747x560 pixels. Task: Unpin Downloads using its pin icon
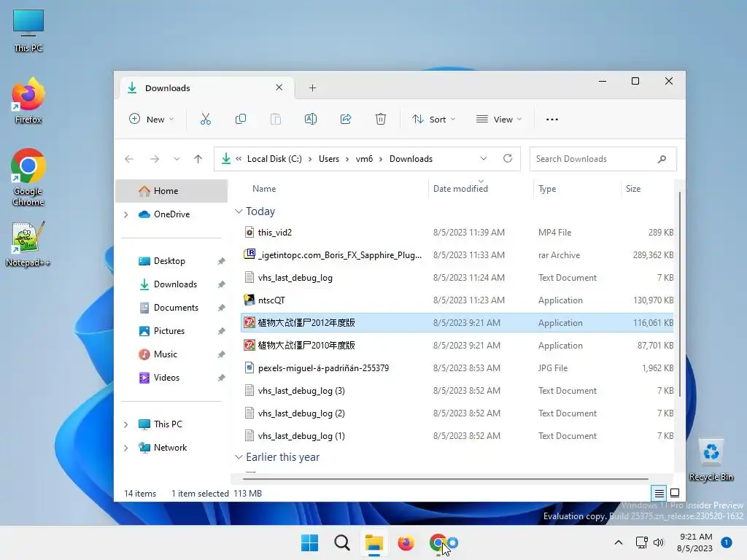[222, 284]
